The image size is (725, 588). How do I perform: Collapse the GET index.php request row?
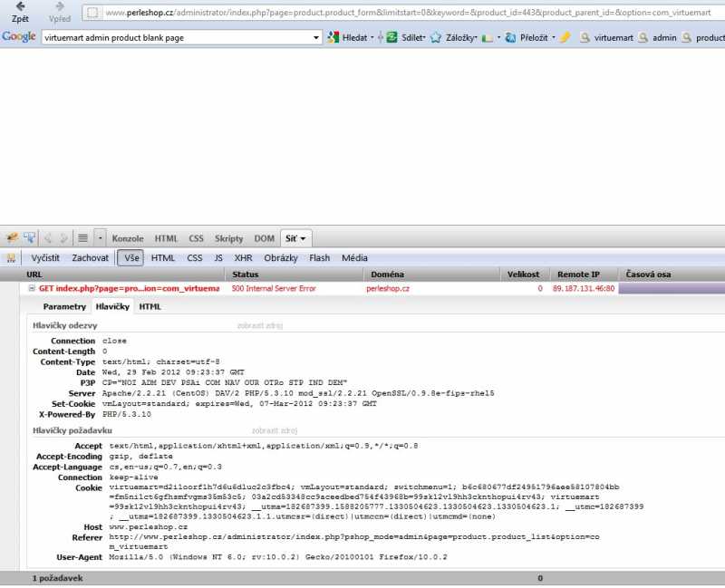point(32,289)
